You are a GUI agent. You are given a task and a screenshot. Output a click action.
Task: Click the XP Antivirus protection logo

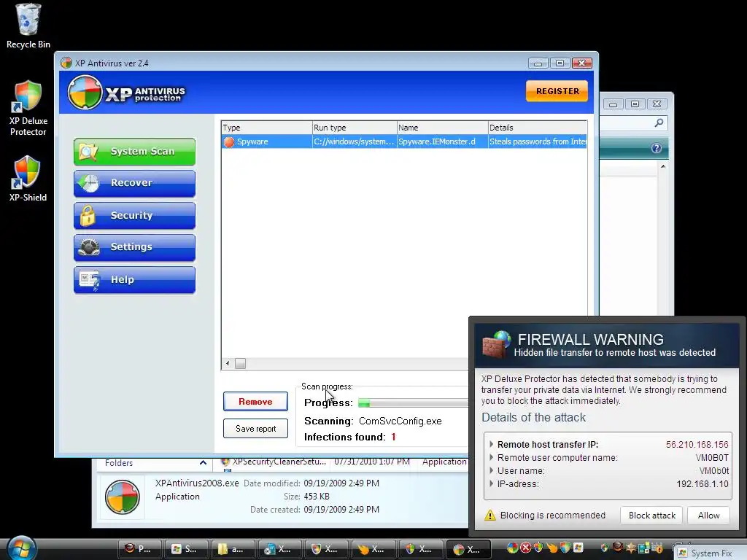point(127,93)
